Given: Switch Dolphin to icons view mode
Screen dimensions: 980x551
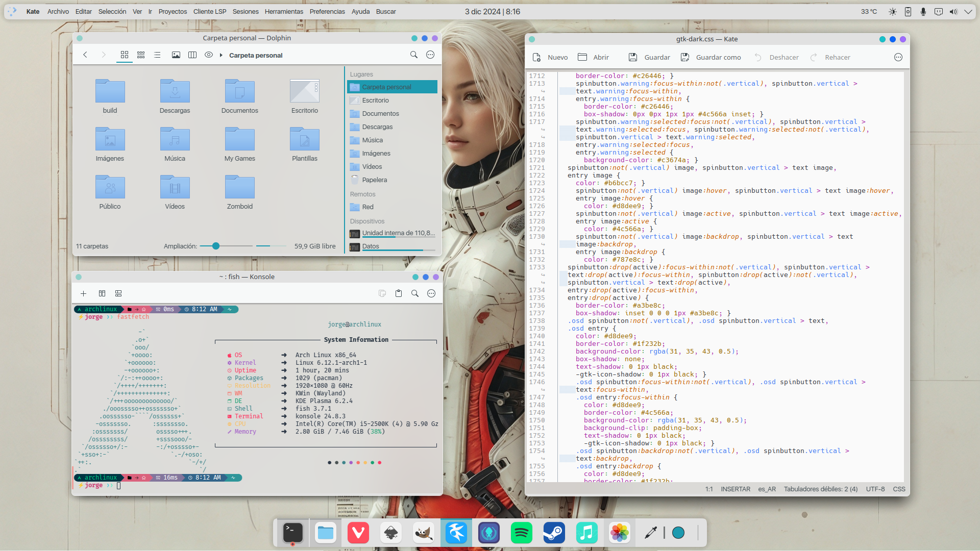Looking at the screenshot, I should (x=125, y=55).
